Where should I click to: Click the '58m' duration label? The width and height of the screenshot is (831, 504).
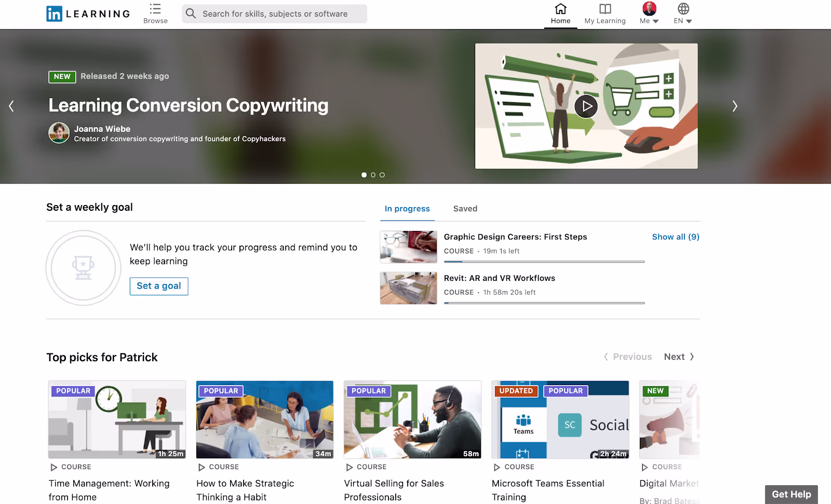pos(471,454)
